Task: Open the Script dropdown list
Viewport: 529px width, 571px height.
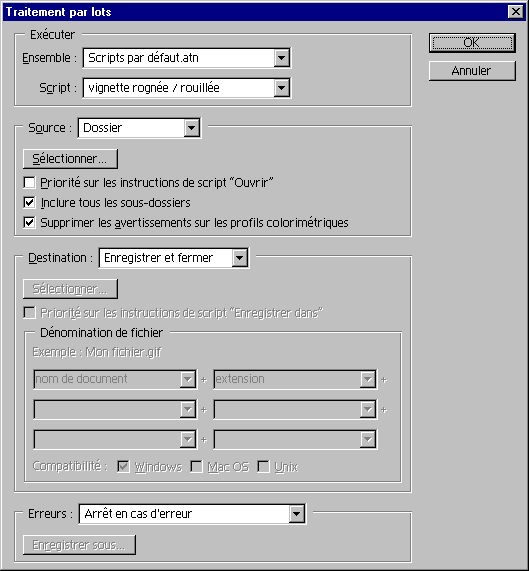Action: 281,88
